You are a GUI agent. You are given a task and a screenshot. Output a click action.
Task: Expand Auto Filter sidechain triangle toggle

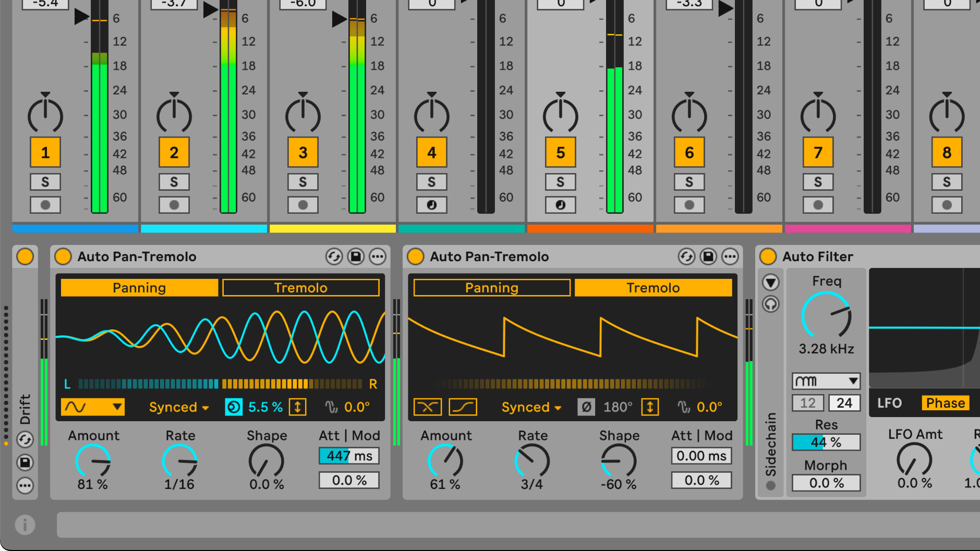(771, 283)
